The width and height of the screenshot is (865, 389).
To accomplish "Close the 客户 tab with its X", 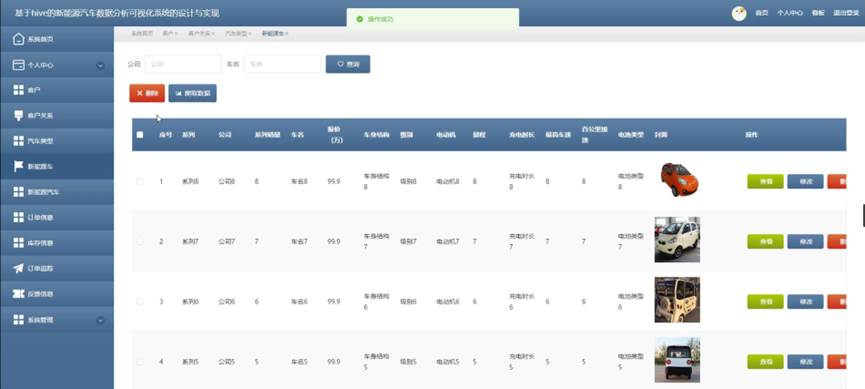I will (177, 34).
